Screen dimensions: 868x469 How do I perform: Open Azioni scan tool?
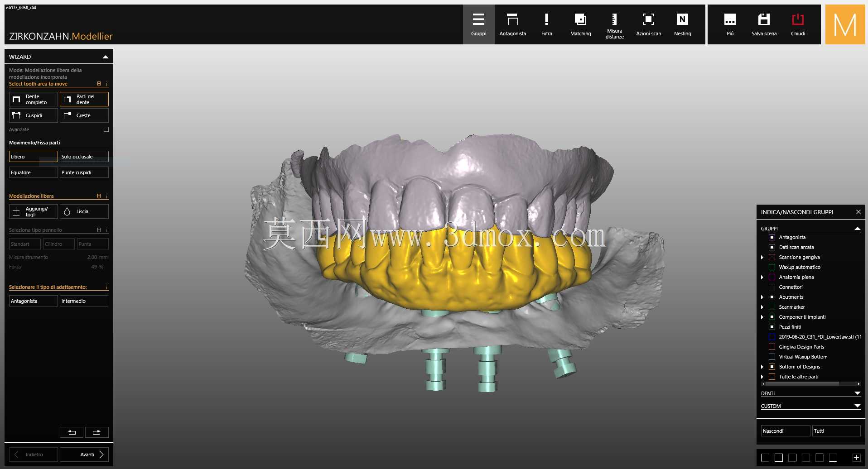tap(648, 24)
